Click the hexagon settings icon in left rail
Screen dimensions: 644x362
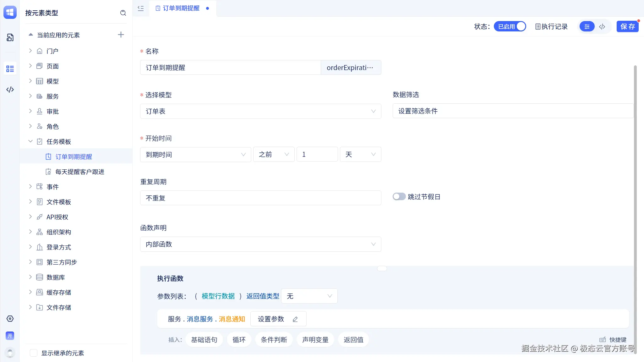pyautogui.click(x=10, y=319)
